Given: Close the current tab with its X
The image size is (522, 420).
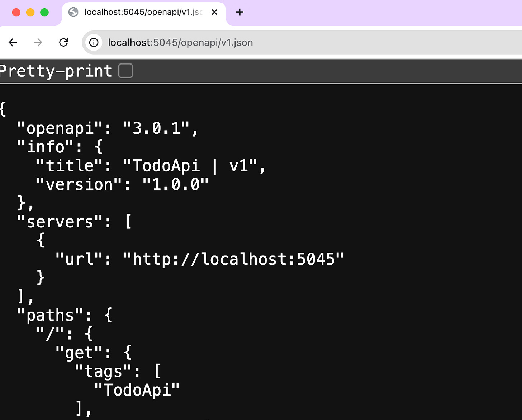Looking at the screenshot, I should pyautogui.click(x=214, y=12).
